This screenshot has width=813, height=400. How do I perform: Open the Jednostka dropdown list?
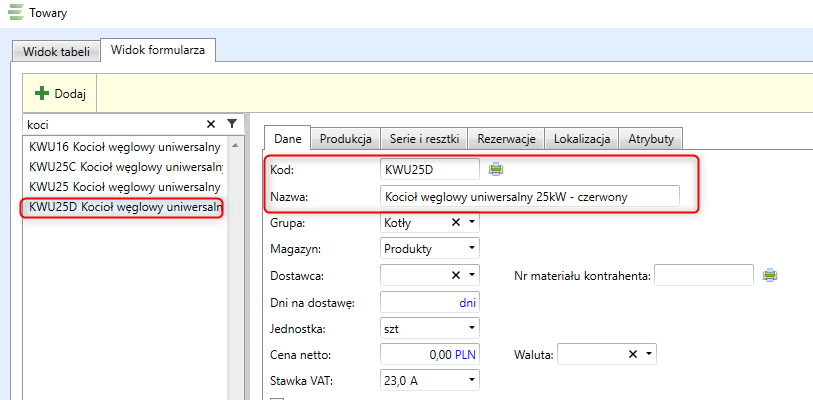[x=471, y=328]
